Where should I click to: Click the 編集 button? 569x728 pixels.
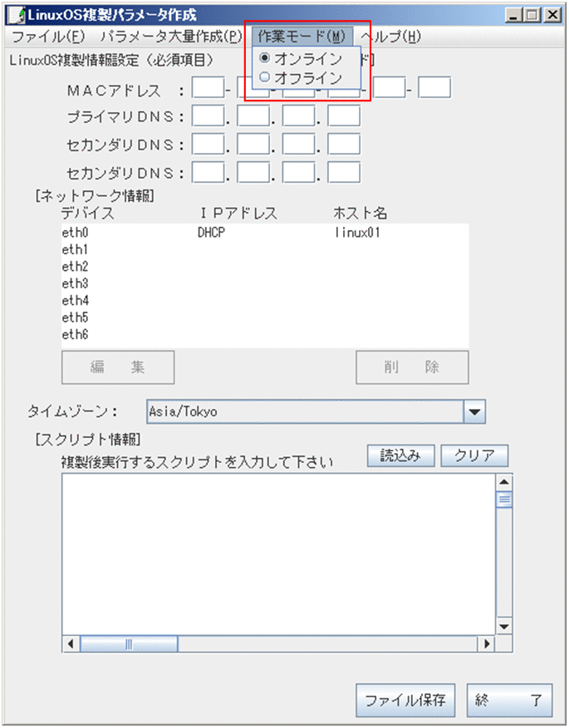(118, 367)
